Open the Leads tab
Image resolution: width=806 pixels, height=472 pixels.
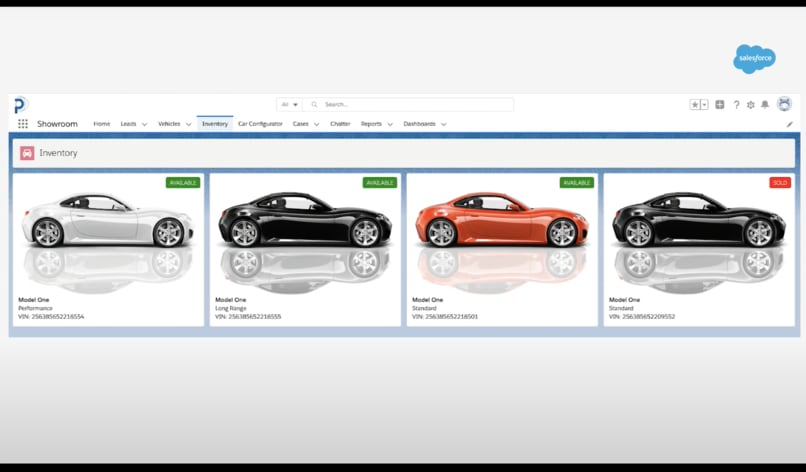tap(129, 124)
